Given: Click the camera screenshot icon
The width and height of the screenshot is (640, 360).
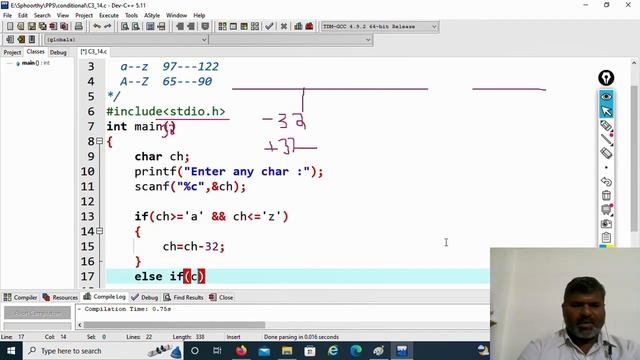Looking at the screenshot, I should pyautogui.click(x=606, y=224).
